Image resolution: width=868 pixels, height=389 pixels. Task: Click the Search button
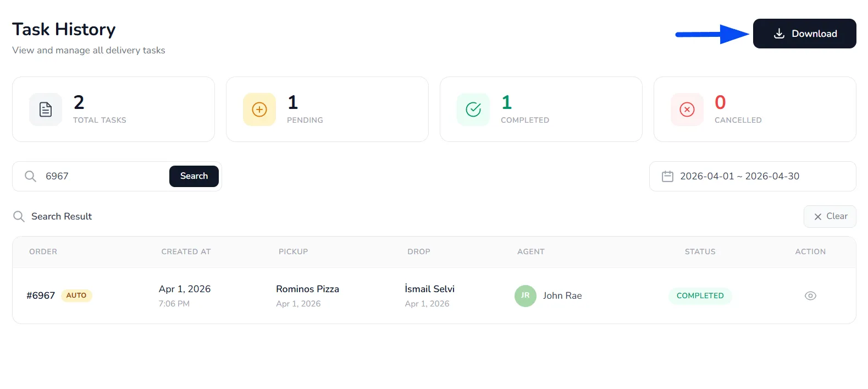coord(194,176)
